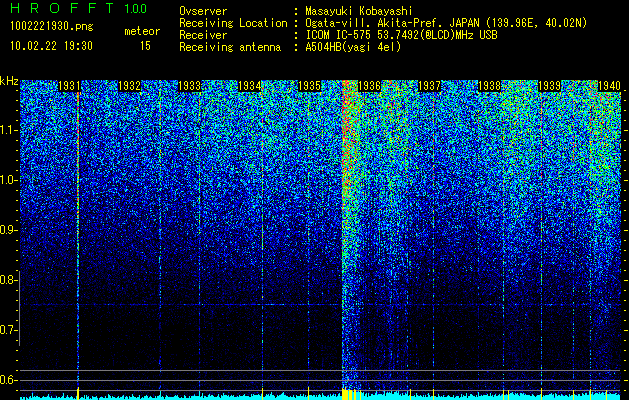
Task: Click the 1.1 frequency axis label
Action: [8, 130]
